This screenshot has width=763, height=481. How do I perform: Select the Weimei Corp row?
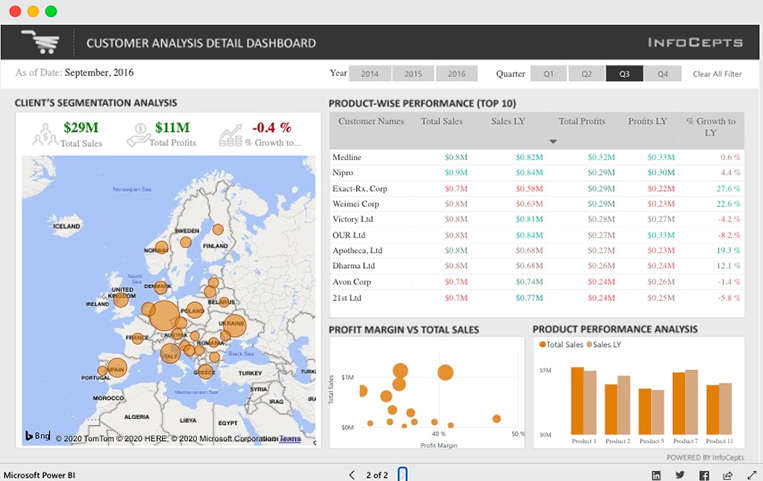tap(537, 204)
